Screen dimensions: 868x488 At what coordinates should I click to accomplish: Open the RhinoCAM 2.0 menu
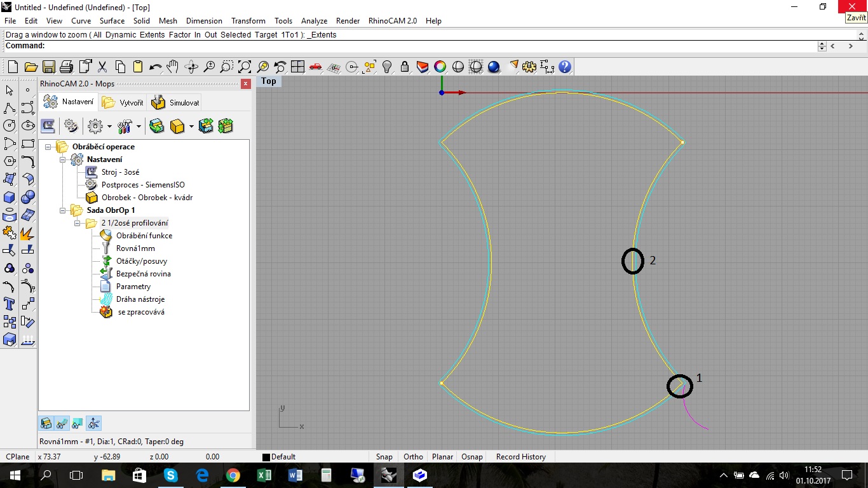392,21
